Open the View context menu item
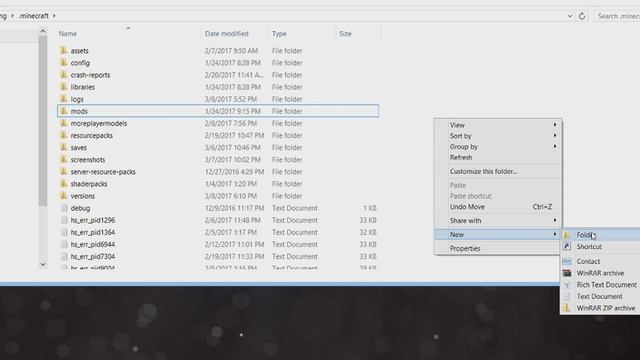640x360 pixels. pos(498,125)
